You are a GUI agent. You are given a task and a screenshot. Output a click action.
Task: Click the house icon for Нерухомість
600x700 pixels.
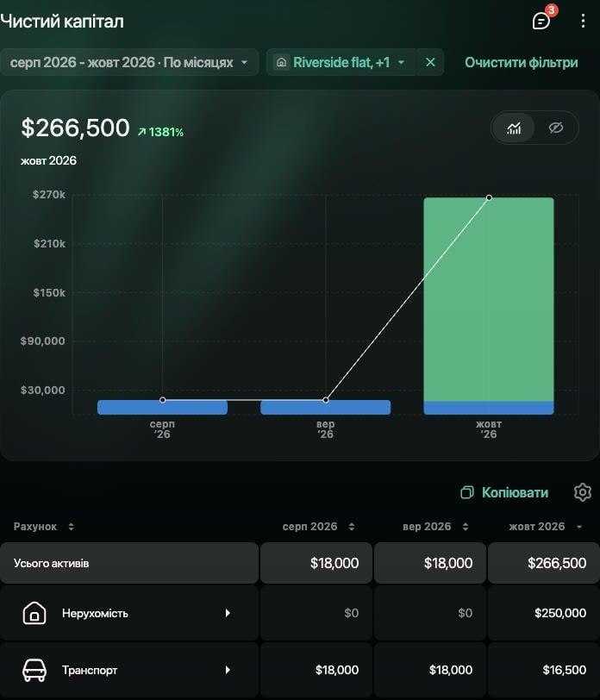pos(34,613)
